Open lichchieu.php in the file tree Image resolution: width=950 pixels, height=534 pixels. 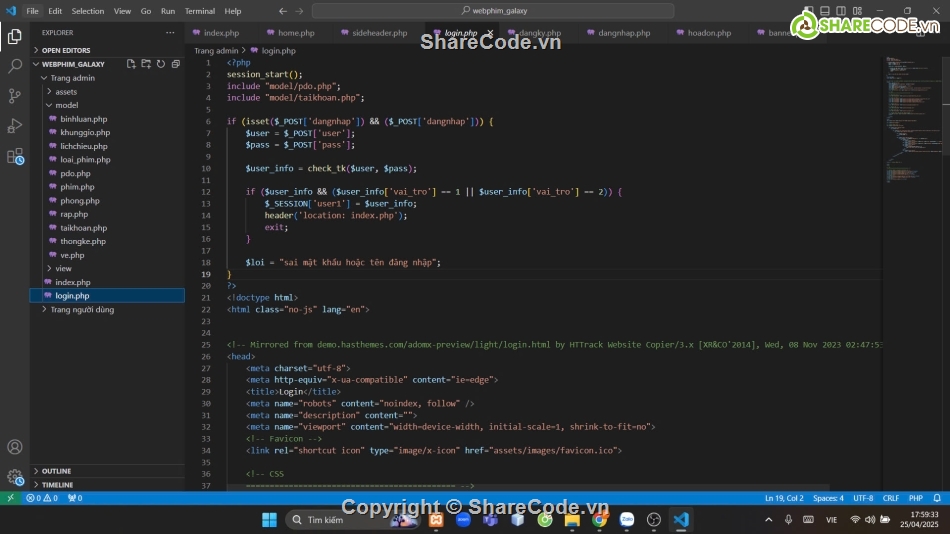click(84, 146)
